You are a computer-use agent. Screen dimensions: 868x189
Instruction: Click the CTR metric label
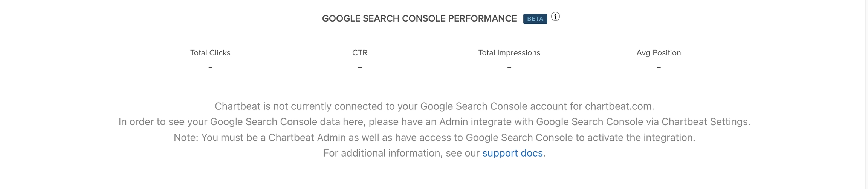[360, 53]
